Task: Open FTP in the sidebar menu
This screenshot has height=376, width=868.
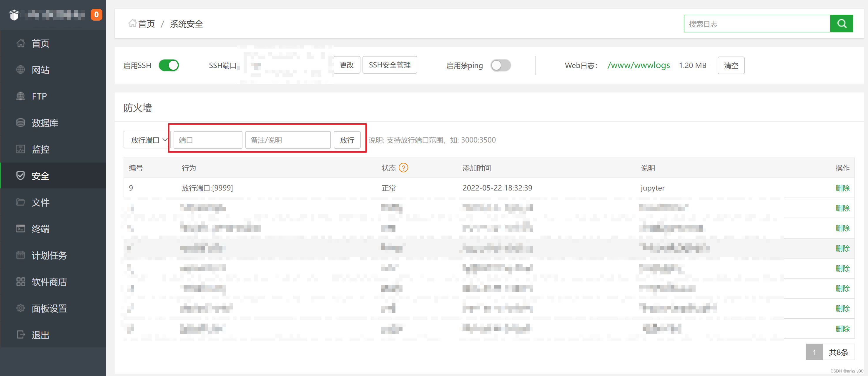Action: tap(39, 97)
